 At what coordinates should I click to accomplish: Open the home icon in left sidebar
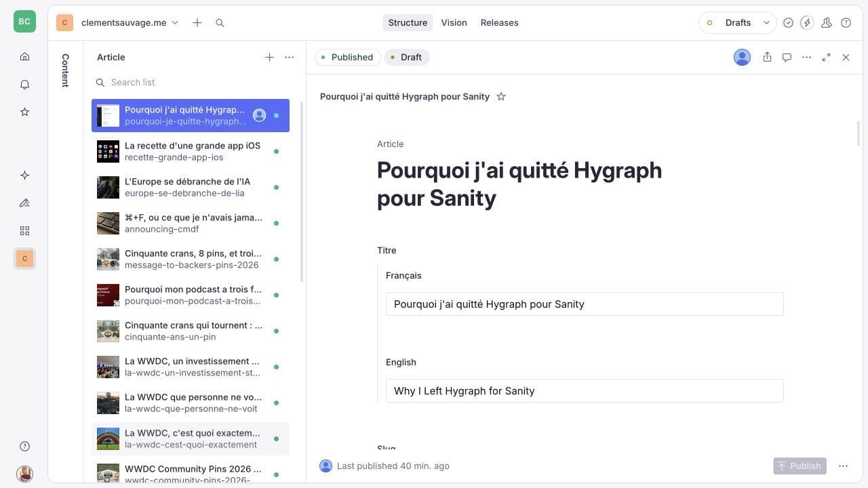(24, 56)
